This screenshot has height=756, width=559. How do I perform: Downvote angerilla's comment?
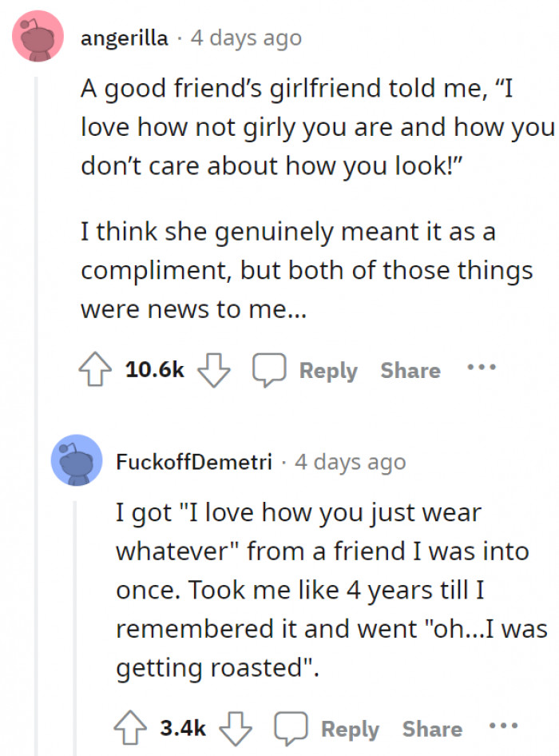212,370
